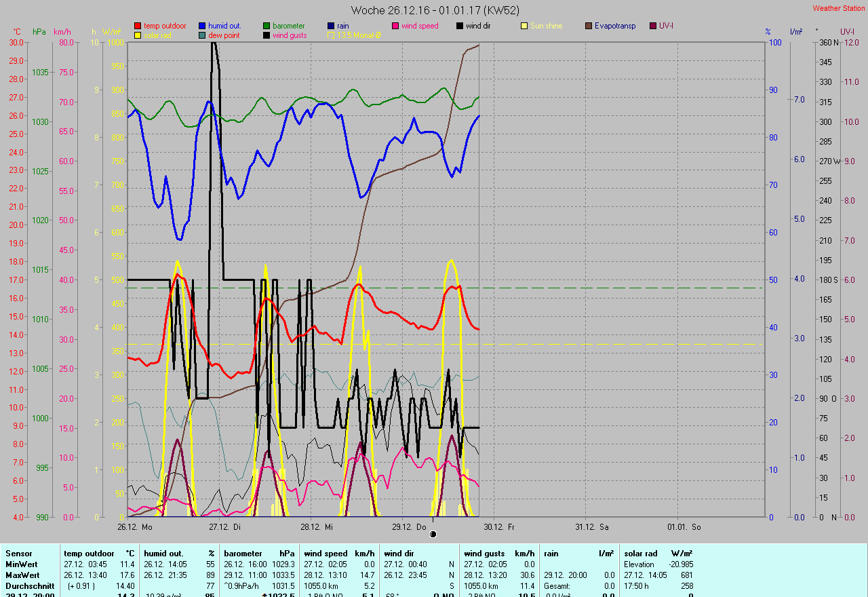Image resolution: width=868 pixels, height=597 pixels.
Task: Click the 'MaxWert' table row header
Action: coord(22,575)
